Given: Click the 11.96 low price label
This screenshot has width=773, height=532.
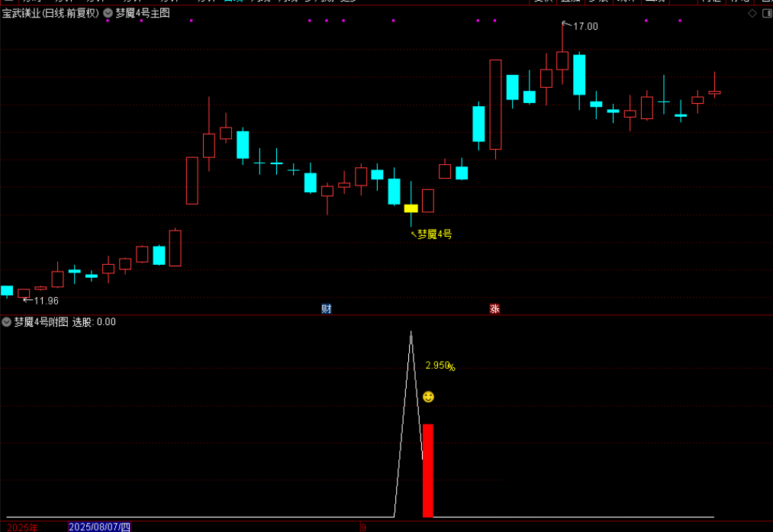Looking at the screenshot, I should (46, 301).
